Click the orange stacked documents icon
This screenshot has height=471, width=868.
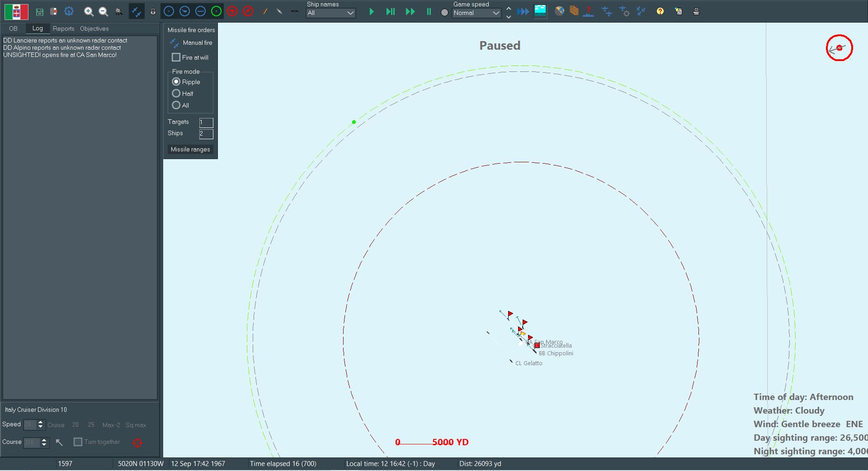pyautogui.click(x=574, y=11)
